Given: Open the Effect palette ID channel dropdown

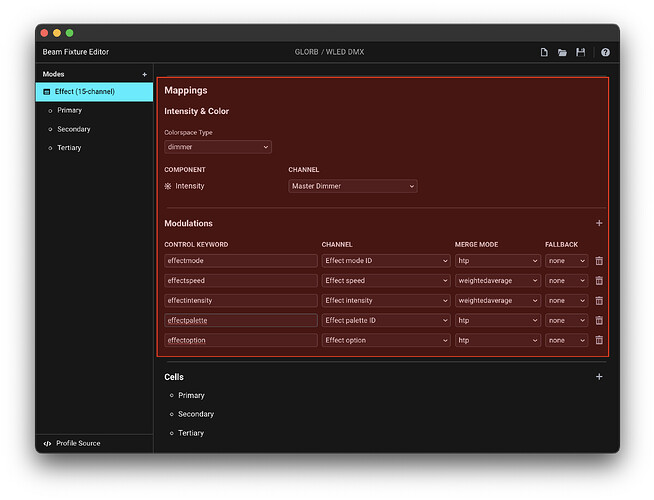Looking at the screenshot, I should tap(386, 320).
